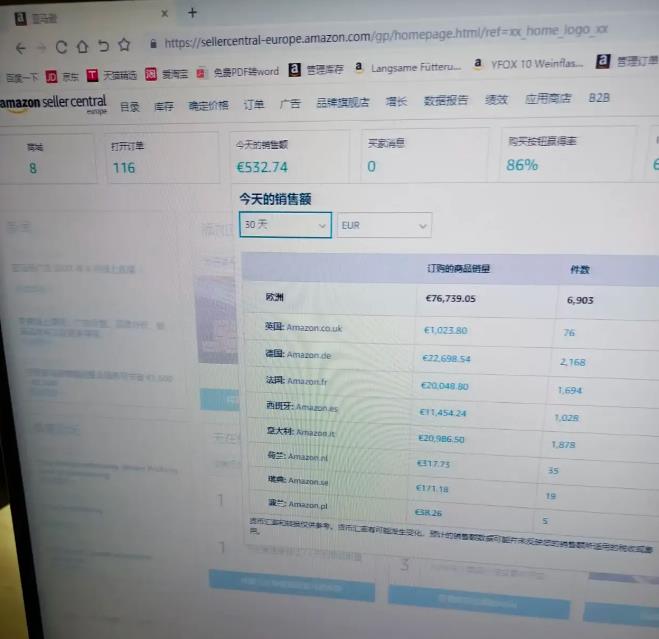This screenshot has height=639, width=659.
Task: Open the 免费PDF转word bookmark
Action: [238, 72]
